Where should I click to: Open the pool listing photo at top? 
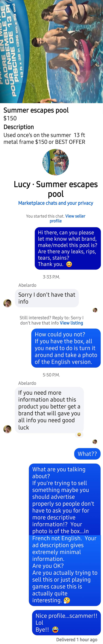51,51
